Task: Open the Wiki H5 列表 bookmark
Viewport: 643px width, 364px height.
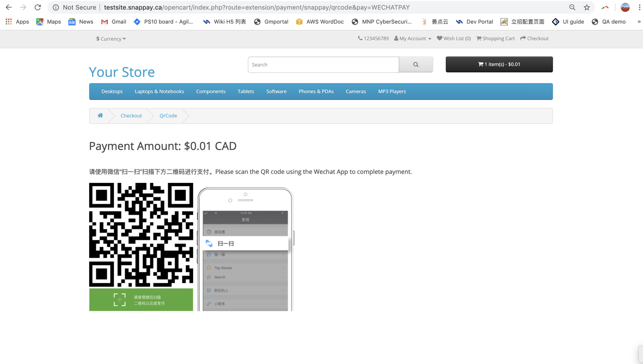Action: [225, 22]
